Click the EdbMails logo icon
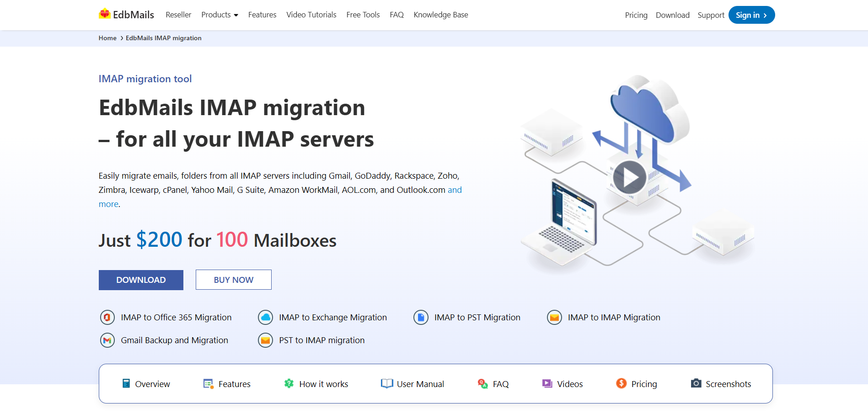Viewport: 868px width, 414px height. pos(105,14)
